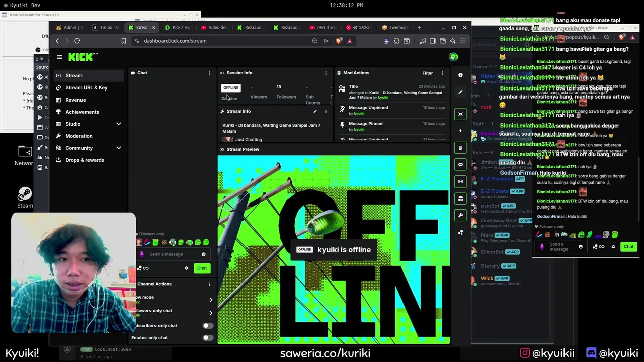
Task: Click Send a message field in dashboard
Action: tap(172, 254)
